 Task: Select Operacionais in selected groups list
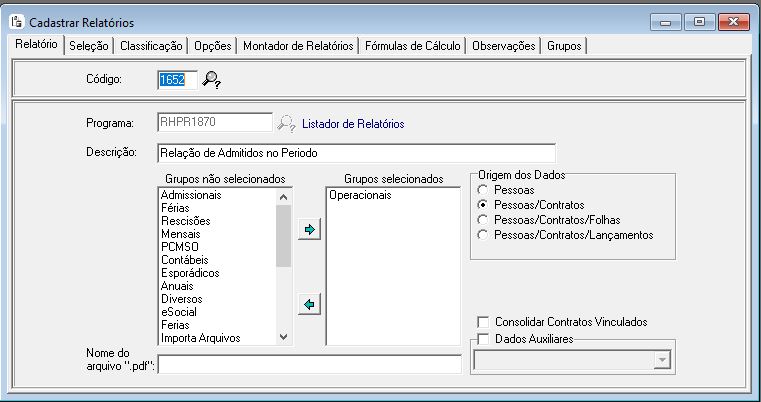click(360, 195)
